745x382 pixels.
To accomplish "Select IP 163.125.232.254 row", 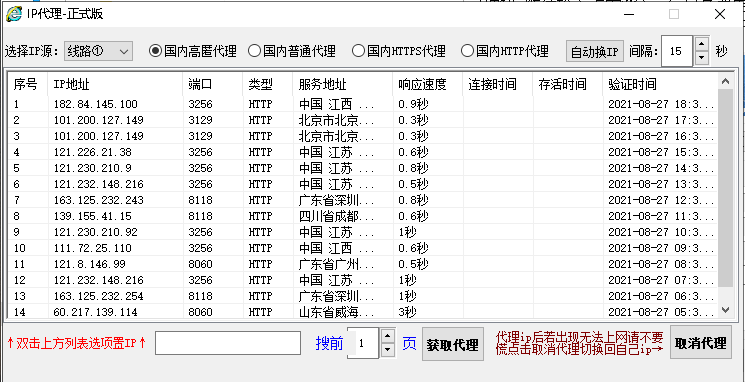I will click(363, 296).
